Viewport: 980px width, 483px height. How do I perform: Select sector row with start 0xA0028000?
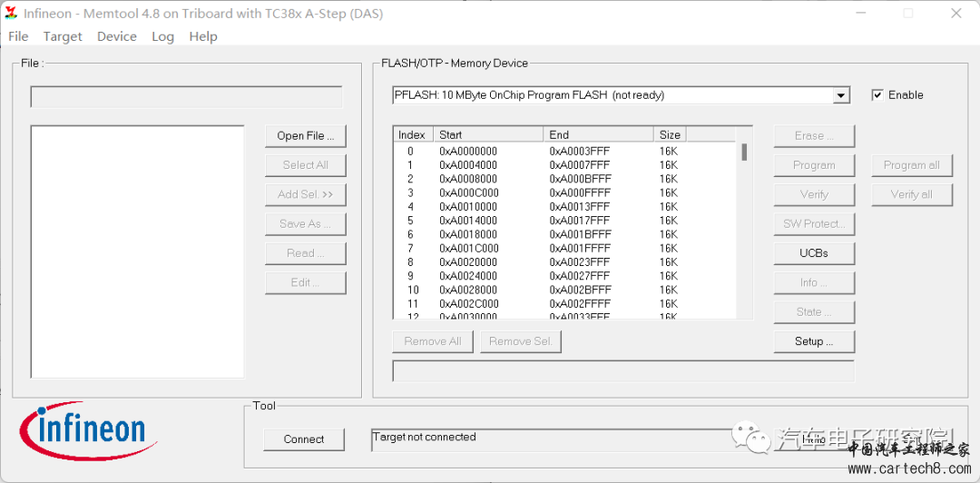[x=564, y=290]
